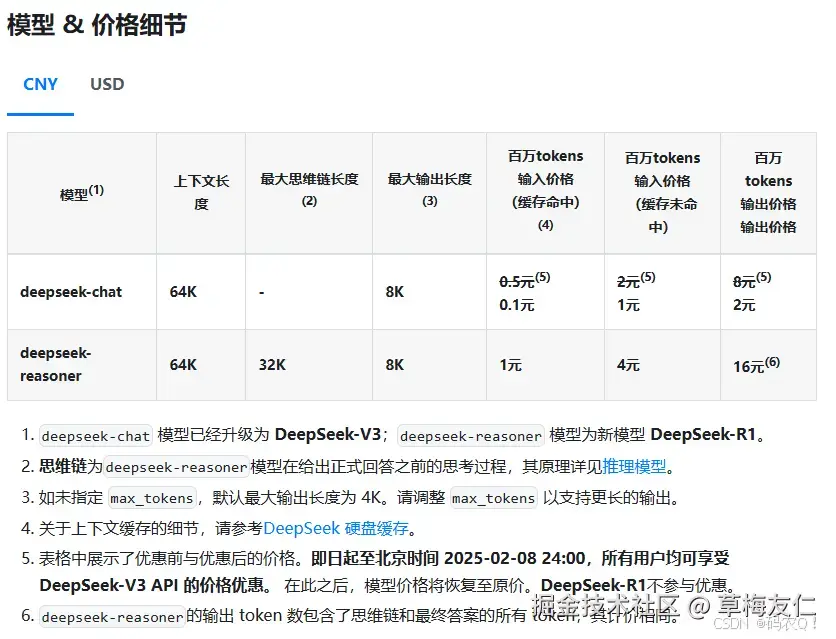This screenshot has height=639, width=836.
Task: Click the 模型 & 价格细节 heading
Action: (97, 25)
